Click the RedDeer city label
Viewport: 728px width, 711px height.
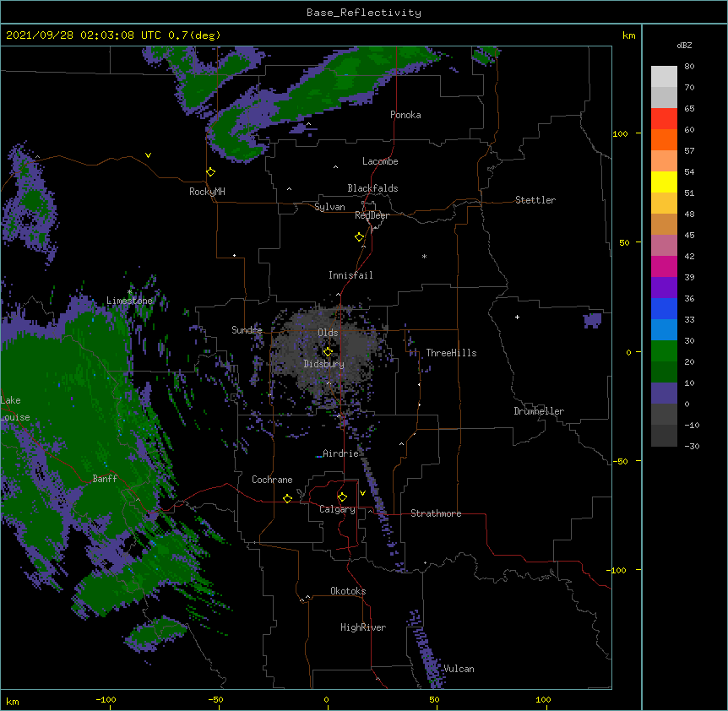(372, 215)
